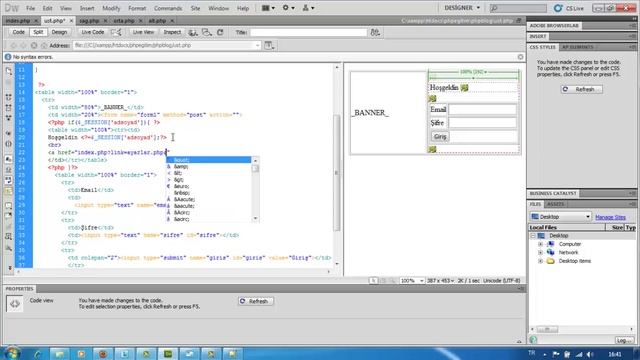Switch to Code view
640x360 pixels.
pyautogui.click(x=18, y=32)
